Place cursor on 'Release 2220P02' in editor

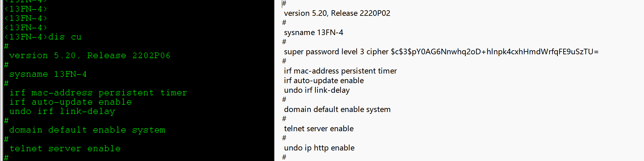coord(360,13)
